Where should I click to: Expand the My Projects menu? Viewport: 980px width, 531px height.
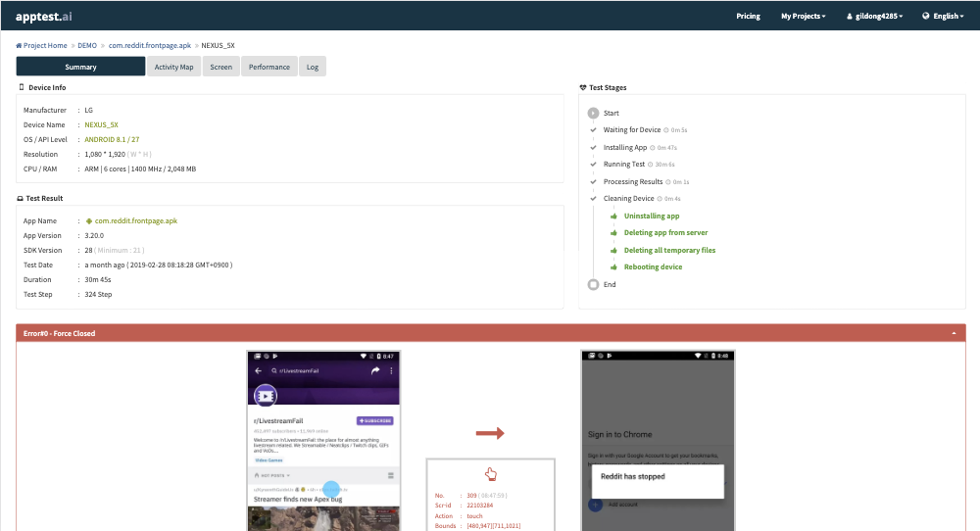point(804,17)
